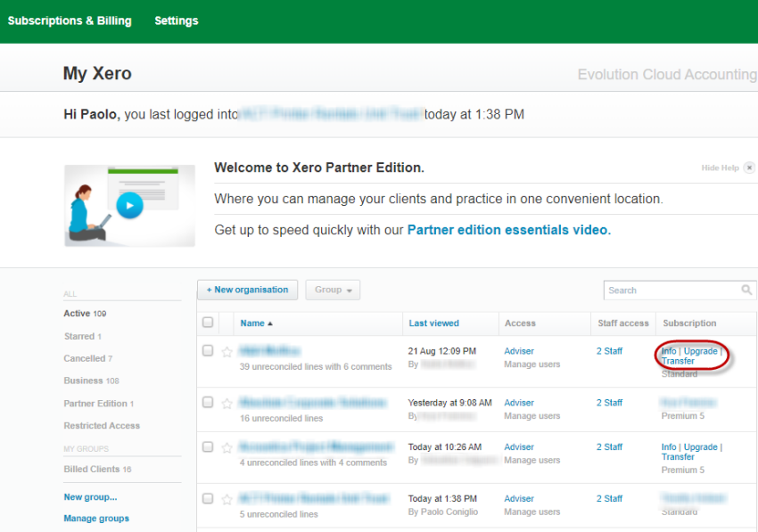The image size is (758, 532).
Task: Tick checkbox for row viewed Today at 10:26 AM
Action: point(208,446)
